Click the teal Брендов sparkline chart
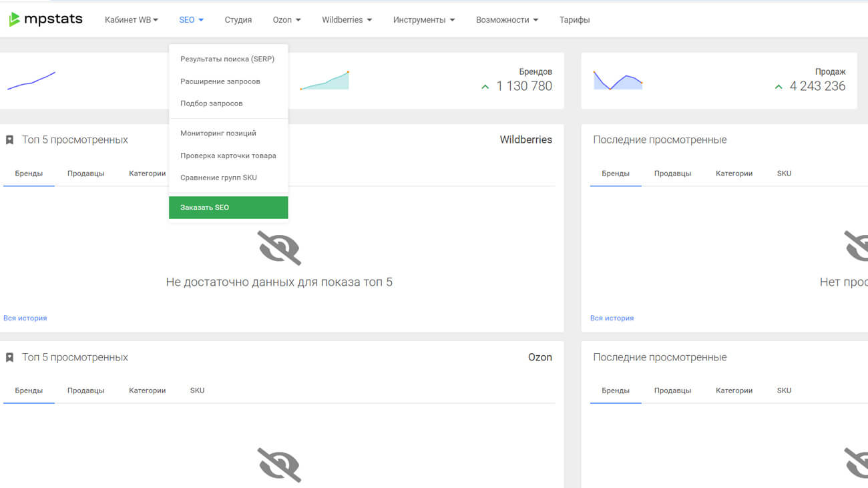The height and width of the screenshot is (488, 868). click(x=324, y=81)
